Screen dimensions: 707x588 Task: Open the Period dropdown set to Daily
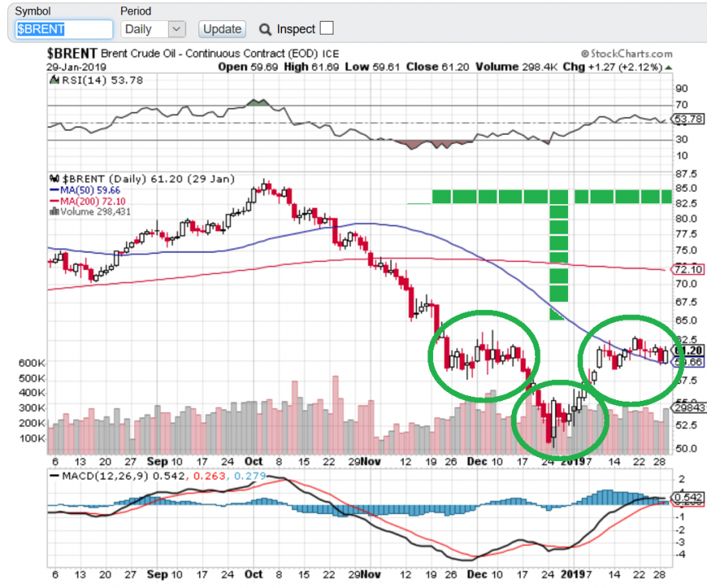pos(153,29)
